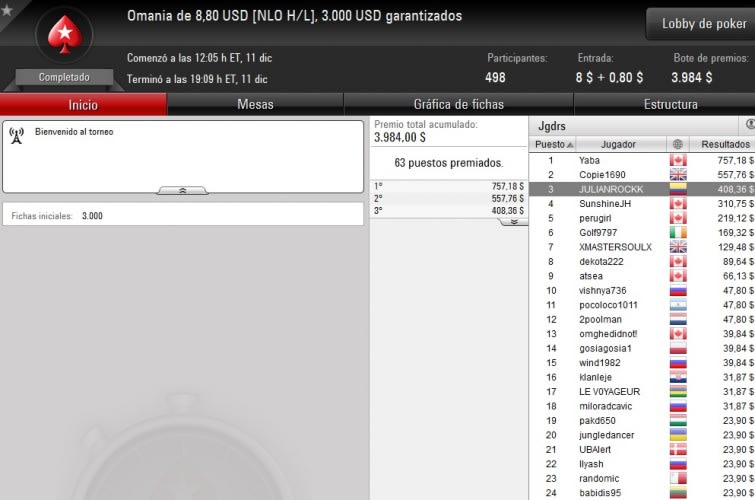Click Fichas iniciales 3.000 field

click(x=183, y=215)
